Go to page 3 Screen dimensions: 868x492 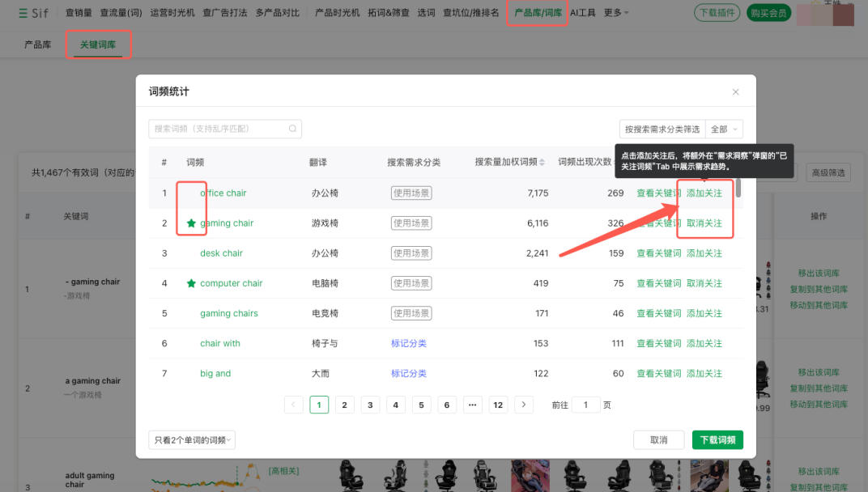370,405
